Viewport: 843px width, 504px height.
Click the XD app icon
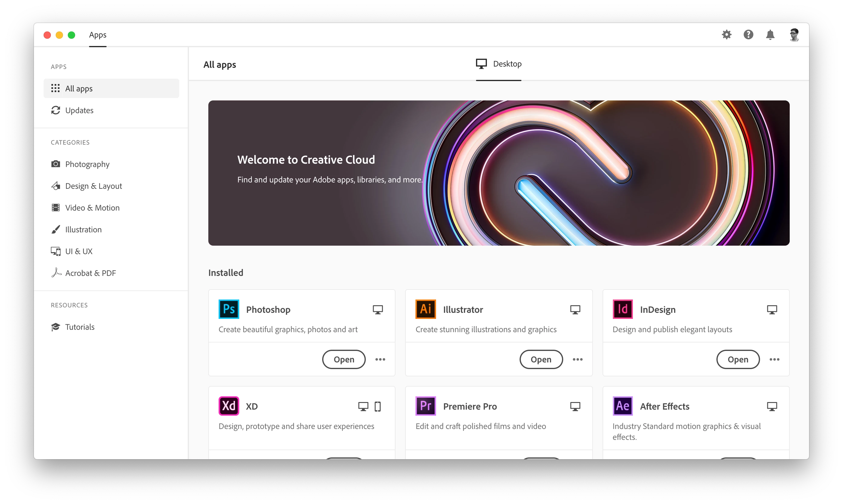(229, 406)
